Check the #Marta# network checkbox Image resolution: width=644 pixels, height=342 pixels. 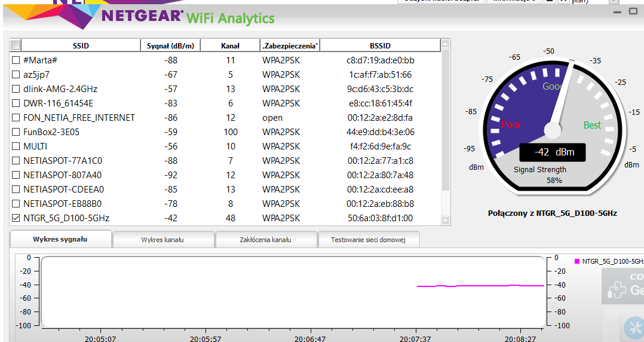(x=16, y=60)
